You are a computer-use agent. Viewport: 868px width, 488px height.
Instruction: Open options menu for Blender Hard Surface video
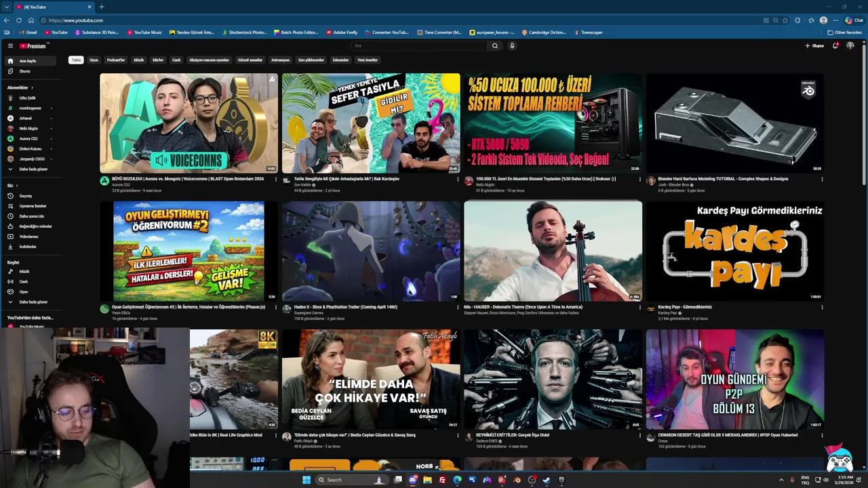pos(822,180)
